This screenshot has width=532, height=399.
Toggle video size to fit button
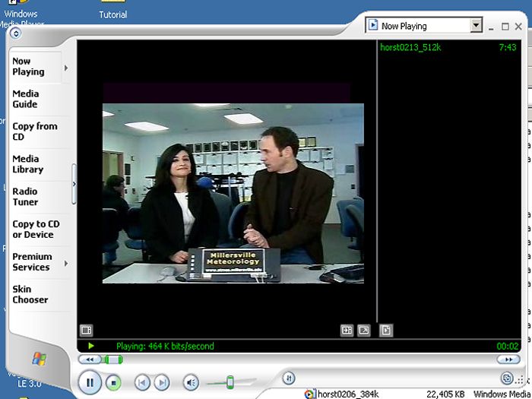pyautogui.click(x=347, y=330)
